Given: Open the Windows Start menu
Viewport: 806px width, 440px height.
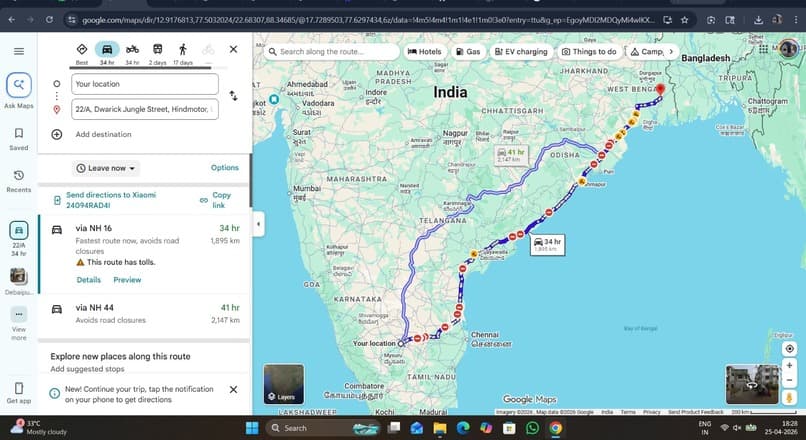Looking at the screenshot, I should (252, 428).
